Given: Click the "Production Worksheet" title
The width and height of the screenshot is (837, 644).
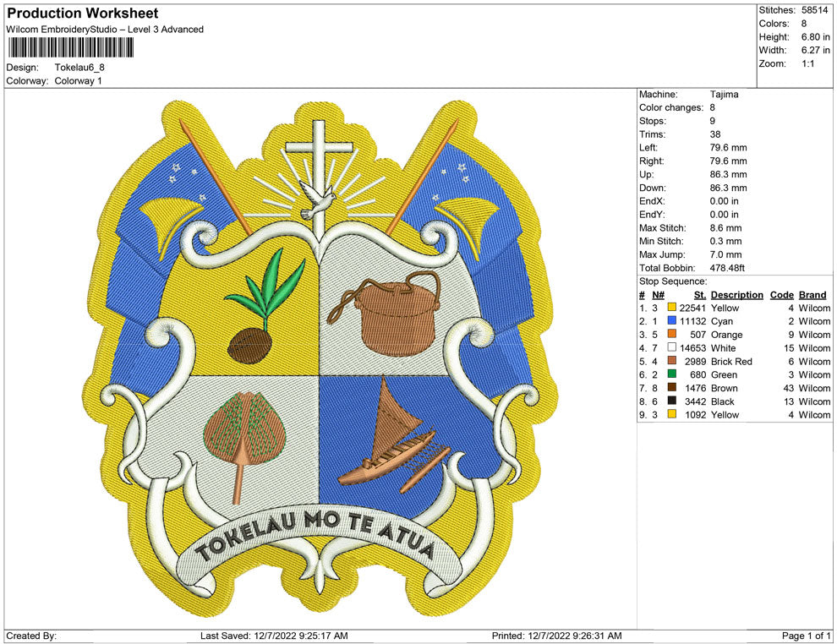Looking at the screenshot, I should pos(83,14).
